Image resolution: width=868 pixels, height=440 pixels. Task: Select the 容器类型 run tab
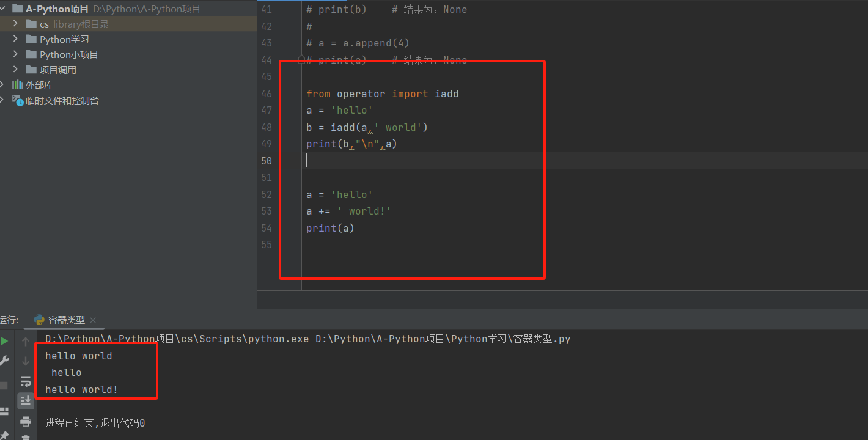(x=66, y=320)
